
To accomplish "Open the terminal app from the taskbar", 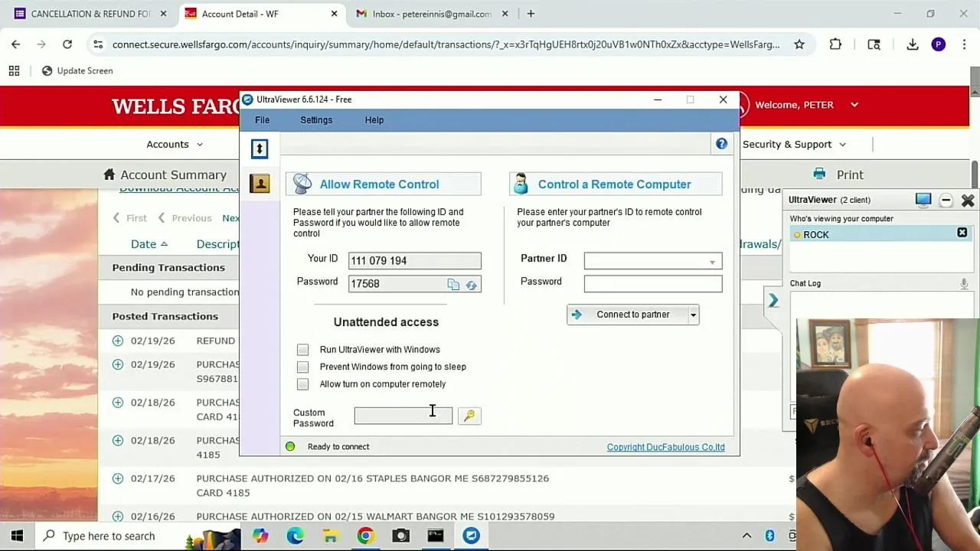I will pyautogui.click(x=436, y=536).
